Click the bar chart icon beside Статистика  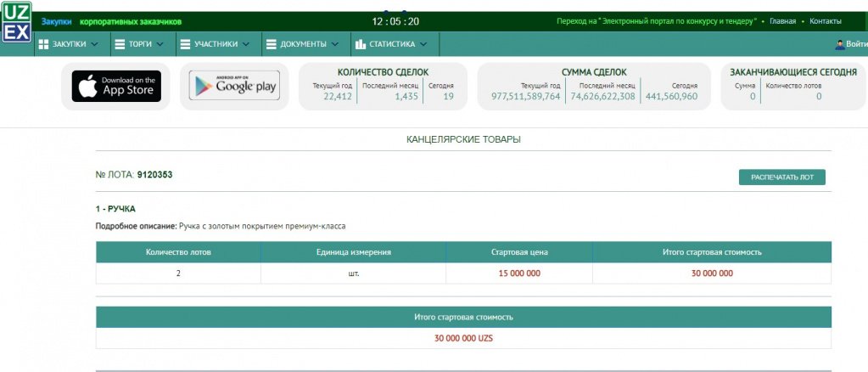(360, 44)
